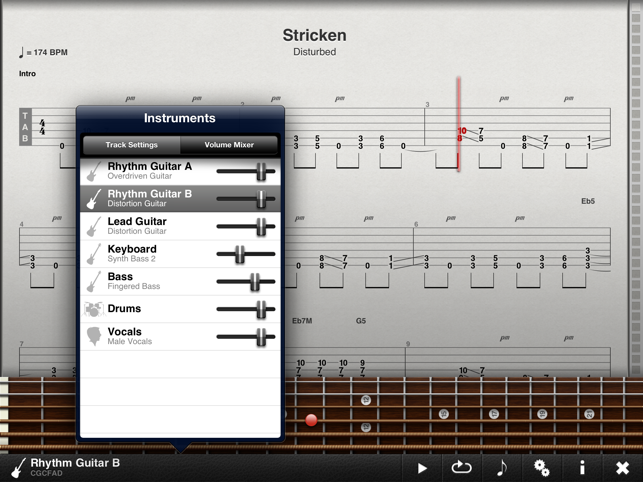643x482 pixels.
Task: Start playback with the play button
Action: pos(422,468)
